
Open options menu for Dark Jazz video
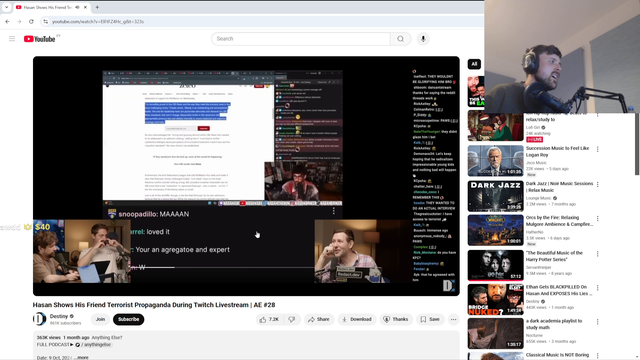pos(598,184)
